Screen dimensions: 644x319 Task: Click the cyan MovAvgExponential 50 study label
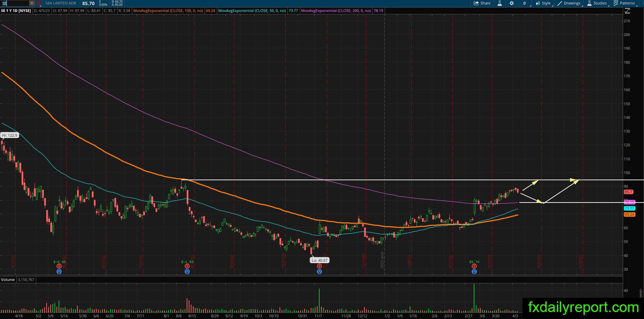[252, 11]
